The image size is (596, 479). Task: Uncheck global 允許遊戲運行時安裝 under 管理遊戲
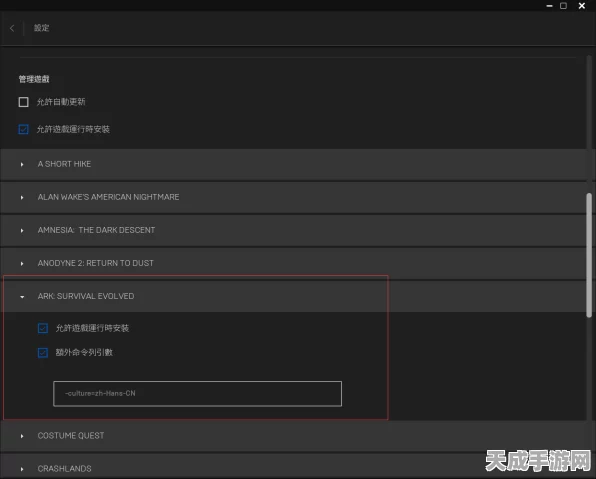(24, 129)
